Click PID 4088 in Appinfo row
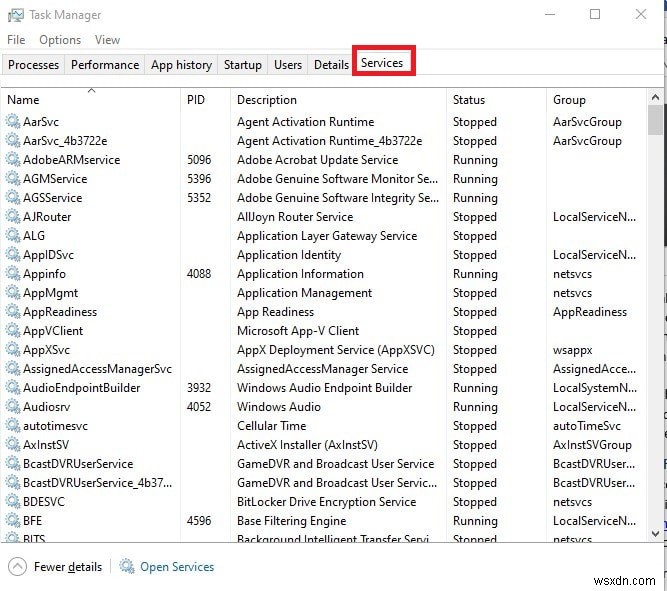Screen dimensions: 667x591 (199, 274)
